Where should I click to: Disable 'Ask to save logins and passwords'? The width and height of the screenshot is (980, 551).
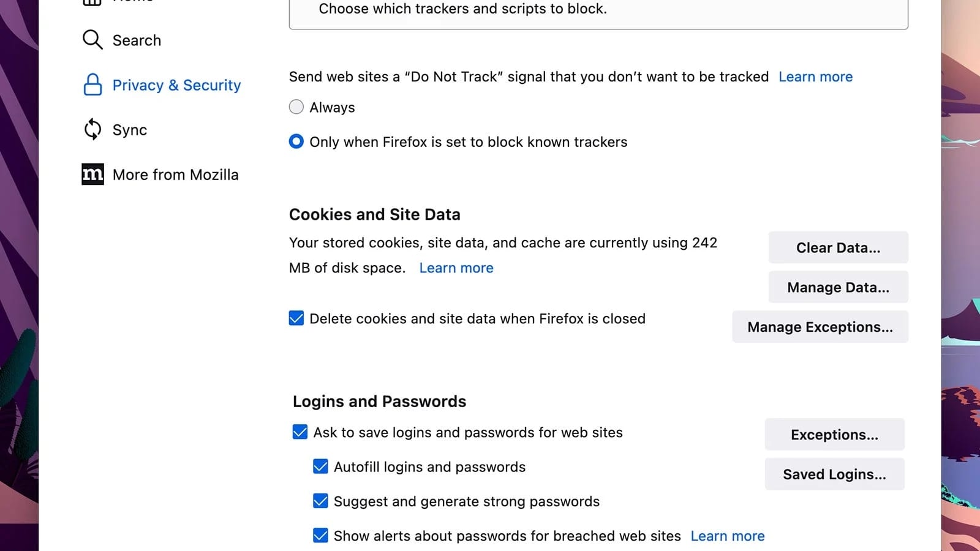coord(300,432)
